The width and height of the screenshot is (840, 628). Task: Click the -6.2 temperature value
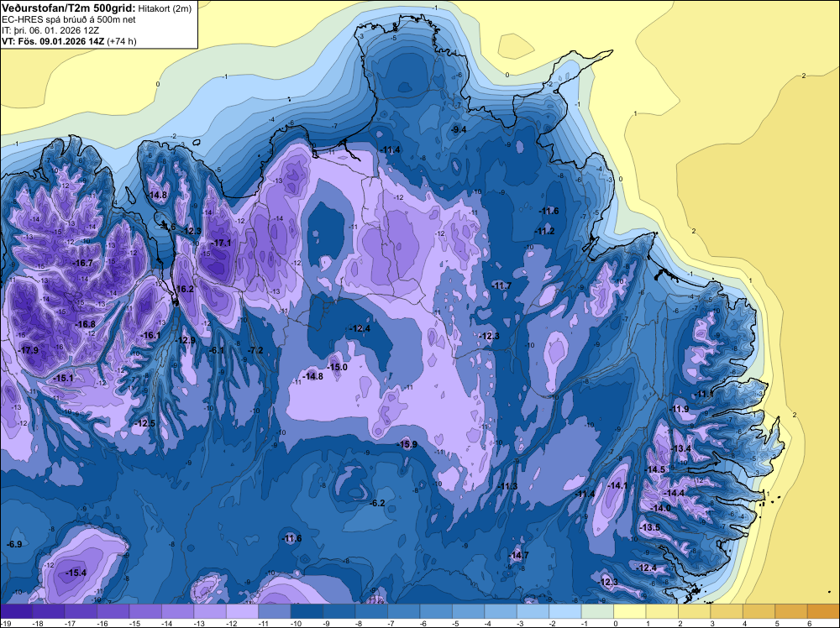coord(377,503)
